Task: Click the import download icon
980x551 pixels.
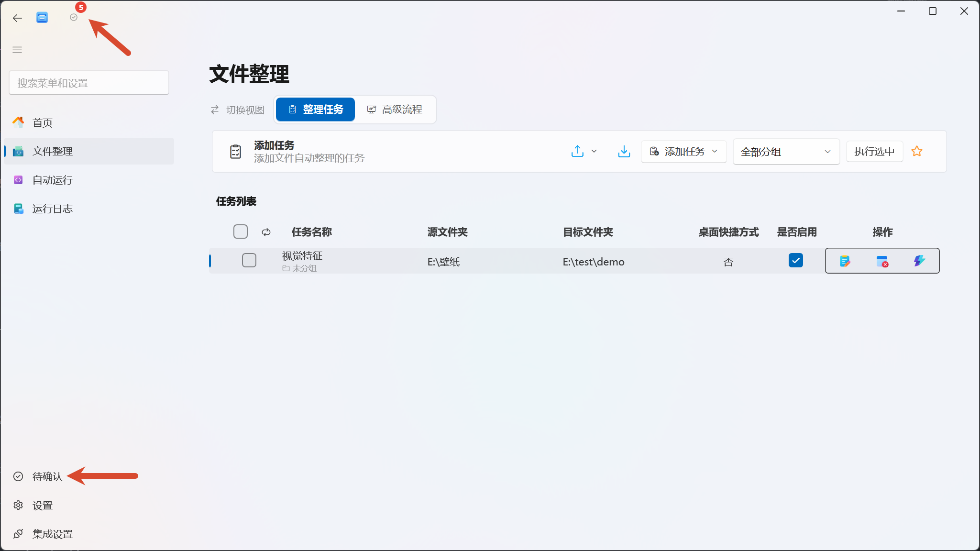Action: 624,151
